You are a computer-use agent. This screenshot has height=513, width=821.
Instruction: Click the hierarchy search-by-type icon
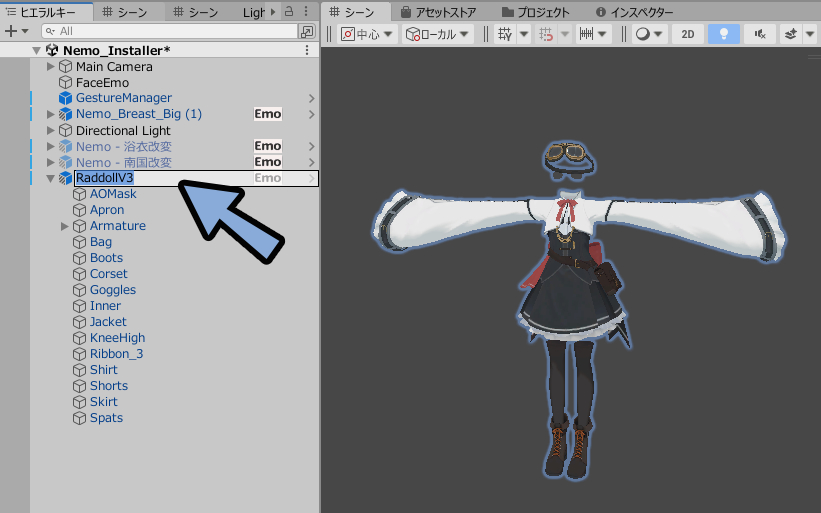pos(307,31)
